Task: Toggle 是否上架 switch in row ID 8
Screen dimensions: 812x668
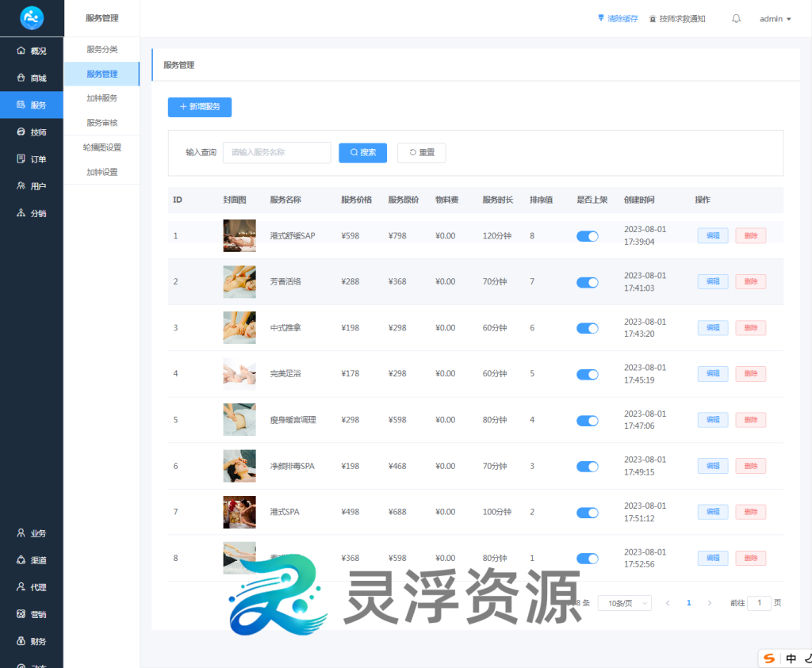Action: click(588, 559)
